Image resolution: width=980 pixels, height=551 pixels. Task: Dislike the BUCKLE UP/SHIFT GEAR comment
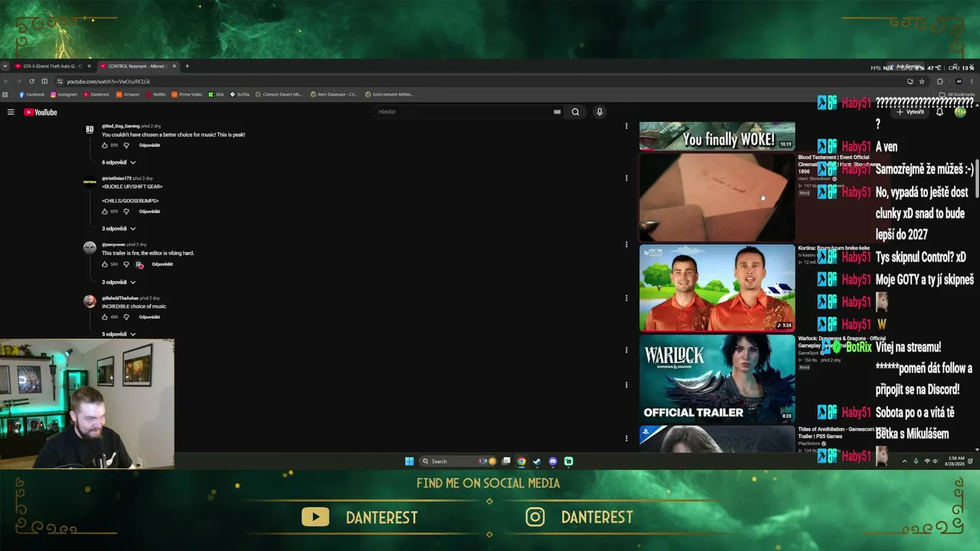click(126, 211)
